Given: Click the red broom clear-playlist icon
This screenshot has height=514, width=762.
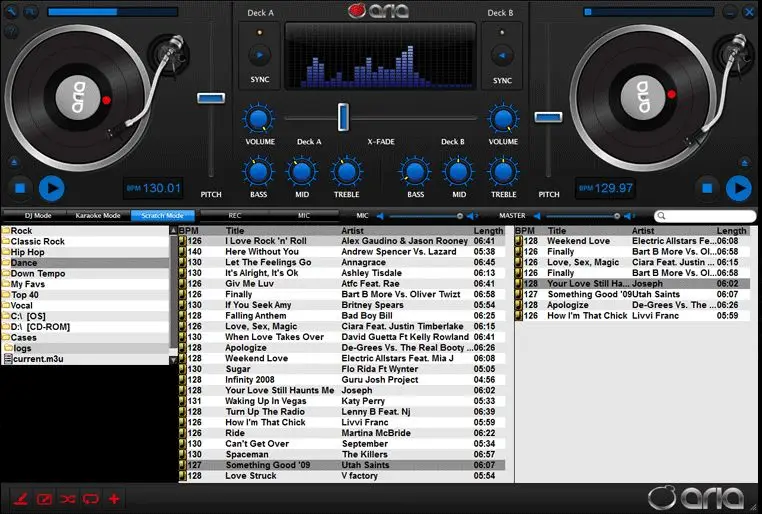Looking at the screenshot, I should click(20, 498).
